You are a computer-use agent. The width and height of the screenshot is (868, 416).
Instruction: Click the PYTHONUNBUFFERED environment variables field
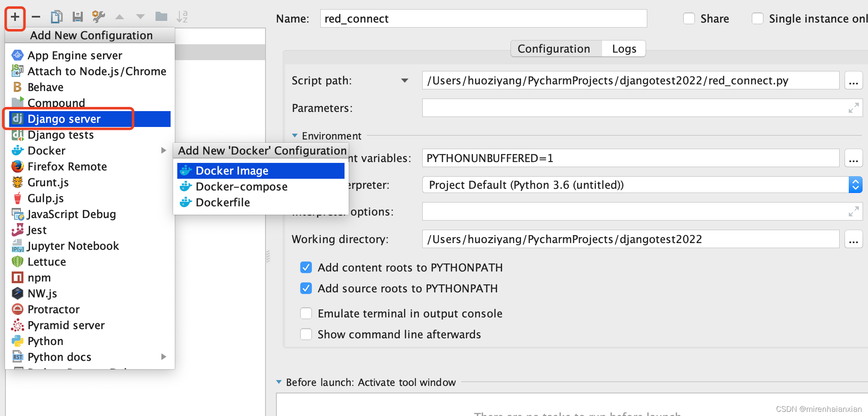pos(631,158)
